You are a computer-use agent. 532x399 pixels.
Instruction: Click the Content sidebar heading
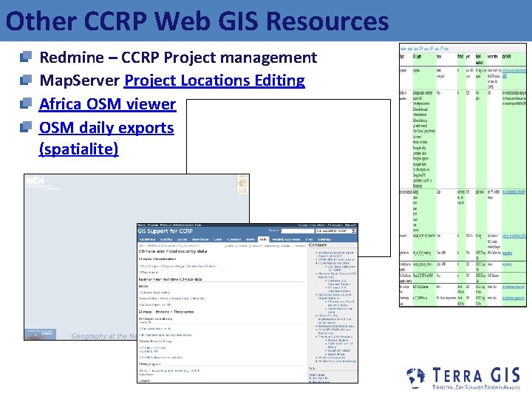(x=318, y=245)
